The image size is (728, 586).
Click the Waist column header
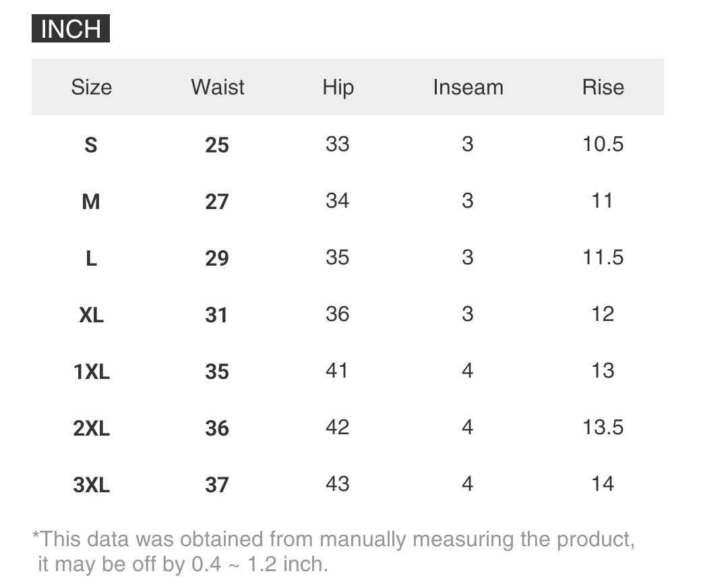click(217, 87)
